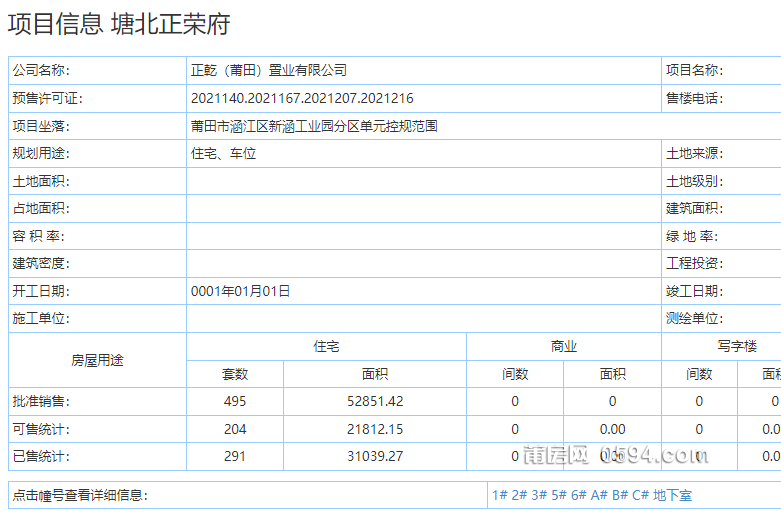Click the 面积 header under 住宅
781x522 pixels.
(x=375, y=374)
